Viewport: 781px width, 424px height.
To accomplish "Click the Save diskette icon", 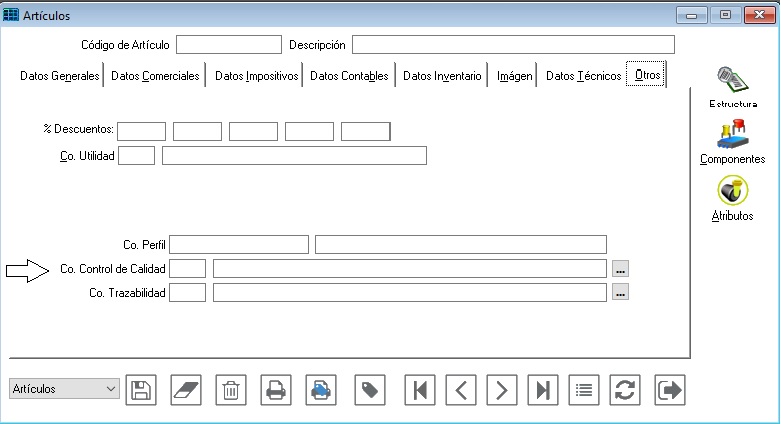I will coord(142,390).
